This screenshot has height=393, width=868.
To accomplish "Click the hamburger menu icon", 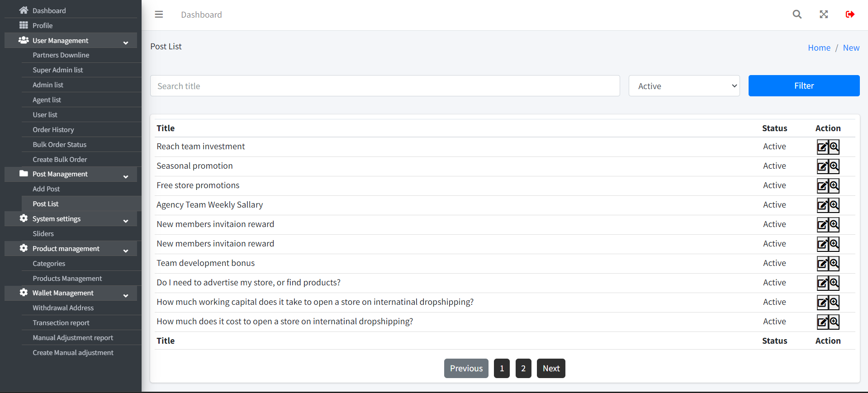I will 159,14.
